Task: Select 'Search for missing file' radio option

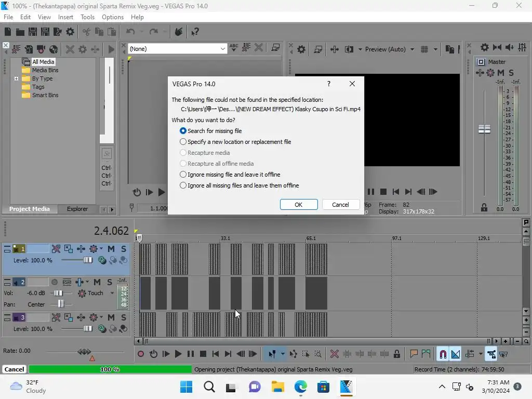Action: (x=210, y=131)
